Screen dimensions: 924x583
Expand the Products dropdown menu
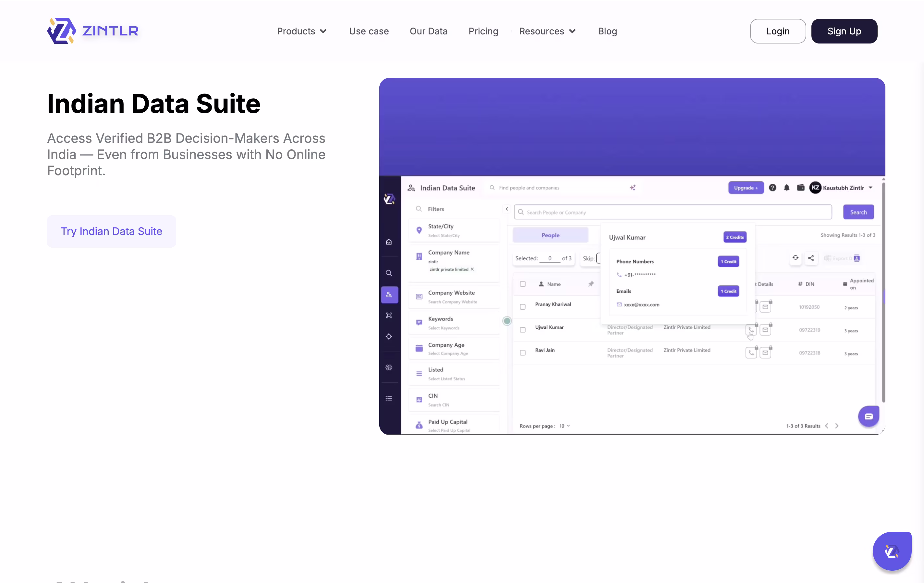(x=302, y=31)
